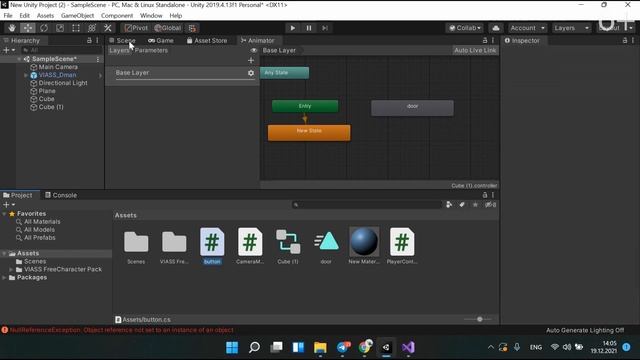Expand VIASS_Dman in Hierarchy
This screenshot has height=360, width=640.
tap(26, 75)
